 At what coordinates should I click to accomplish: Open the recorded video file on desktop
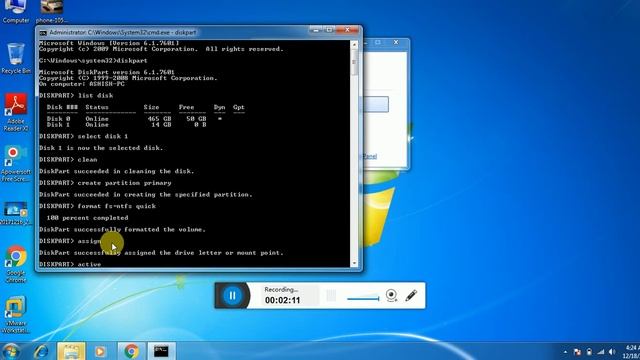coord(16,213)
